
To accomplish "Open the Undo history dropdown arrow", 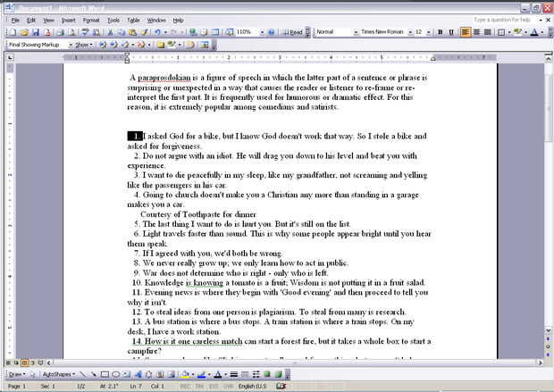I will (x=165, y=32).
